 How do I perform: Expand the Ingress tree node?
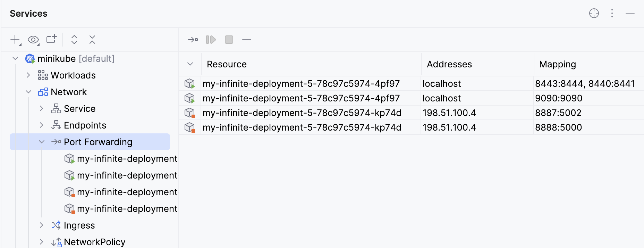click(x=42, y=225)
